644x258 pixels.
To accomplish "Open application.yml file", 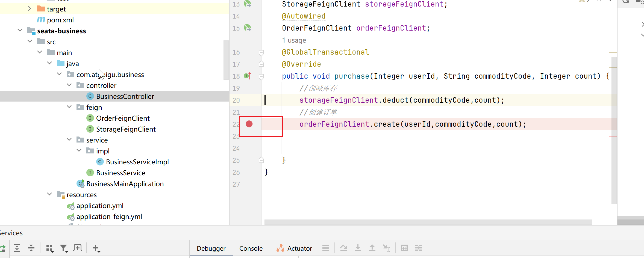I will (x=100, y=206).
